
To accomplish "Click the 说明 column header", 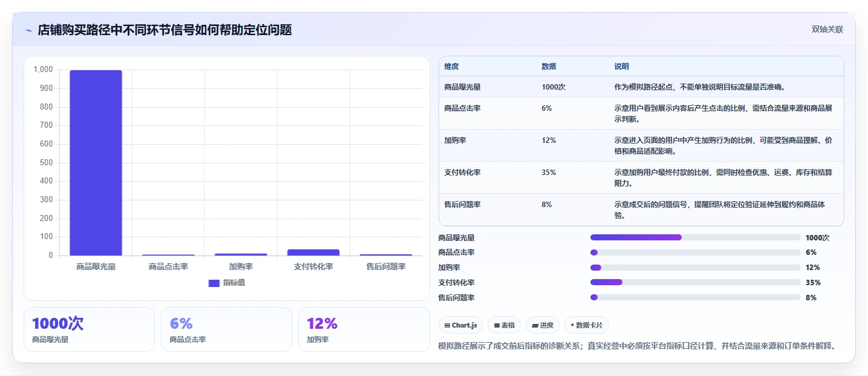I will (x=621, y=67).
